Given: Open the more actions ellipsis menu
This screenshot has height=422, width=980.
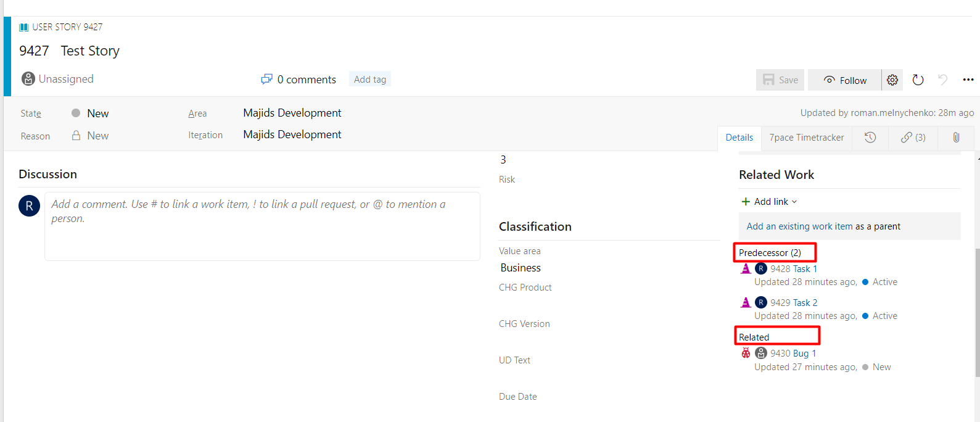Looking at the screenshot, I should (x=968, y=80).
